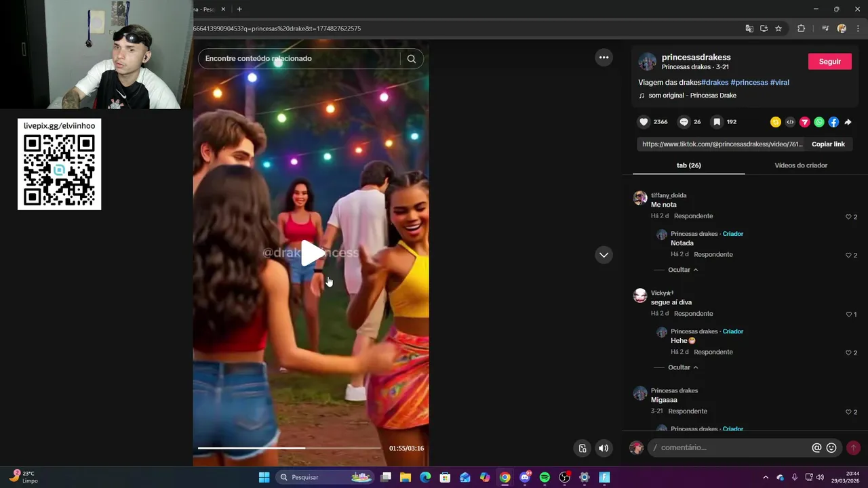Reply to the segue aí diva comment
The image size is (868, 488).
(x=693, y=314)
